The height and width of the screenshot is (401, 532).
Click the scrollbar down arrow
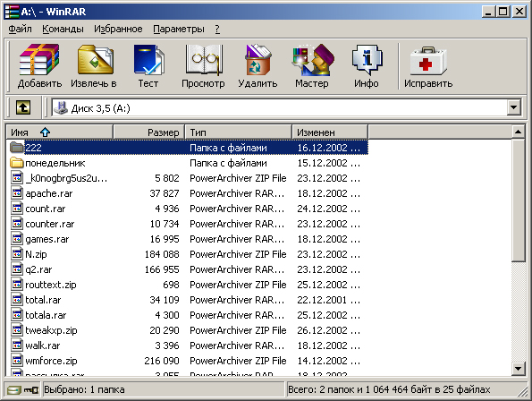[518, 369]
